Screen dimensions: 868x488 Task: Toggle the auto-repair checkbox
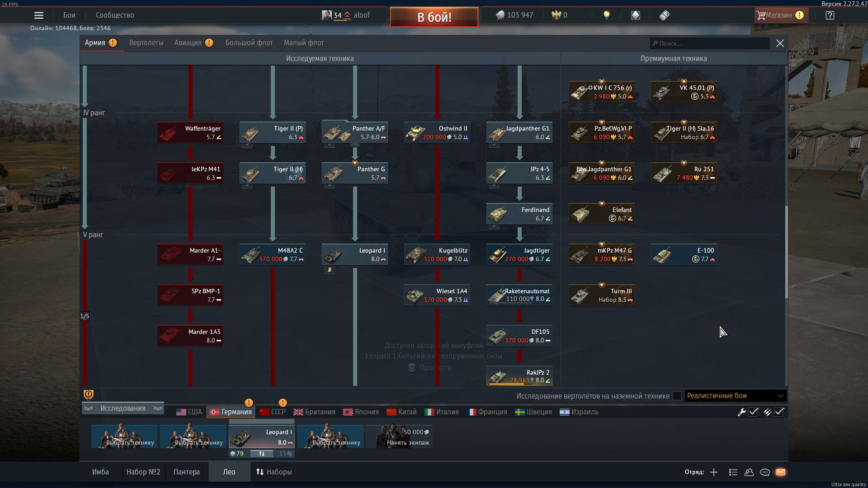click(x=753, y=412)
